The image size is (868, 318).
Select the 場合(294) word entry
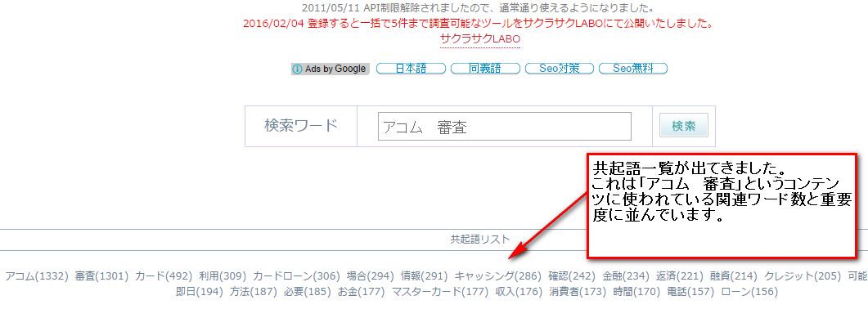[371, 276]
